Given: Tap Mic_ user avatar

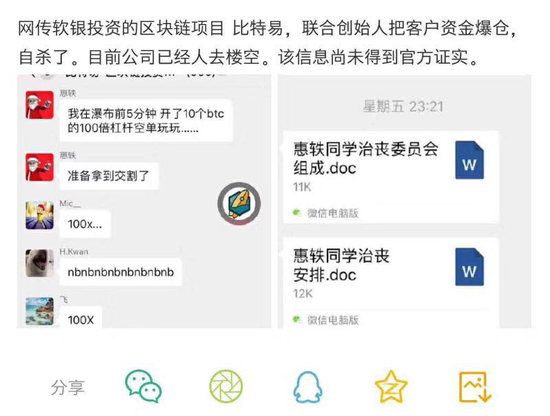Looking at the screenshot, I should pos(40,215).
